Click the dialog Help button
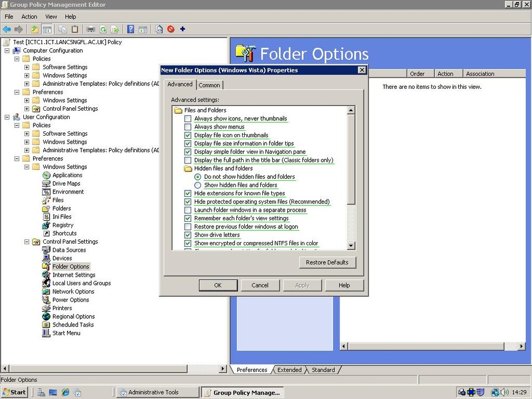The width and height of the screenshot is (532, 399). point(344,285)
